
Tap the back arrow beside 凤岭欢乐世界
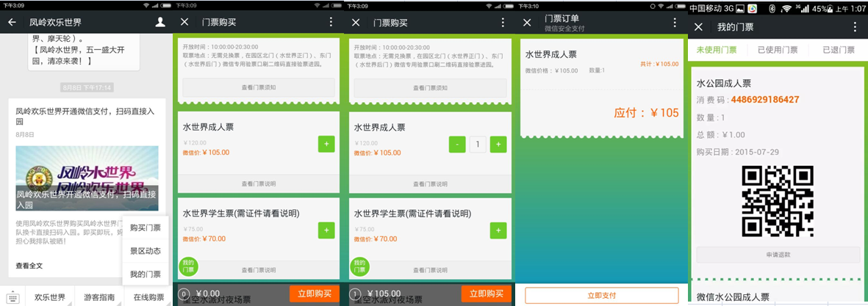[12, 22]
